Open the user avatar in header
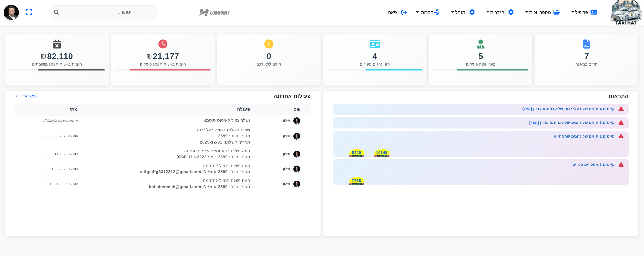The height and width of the screenshot is (256, 644). (11, 12)
